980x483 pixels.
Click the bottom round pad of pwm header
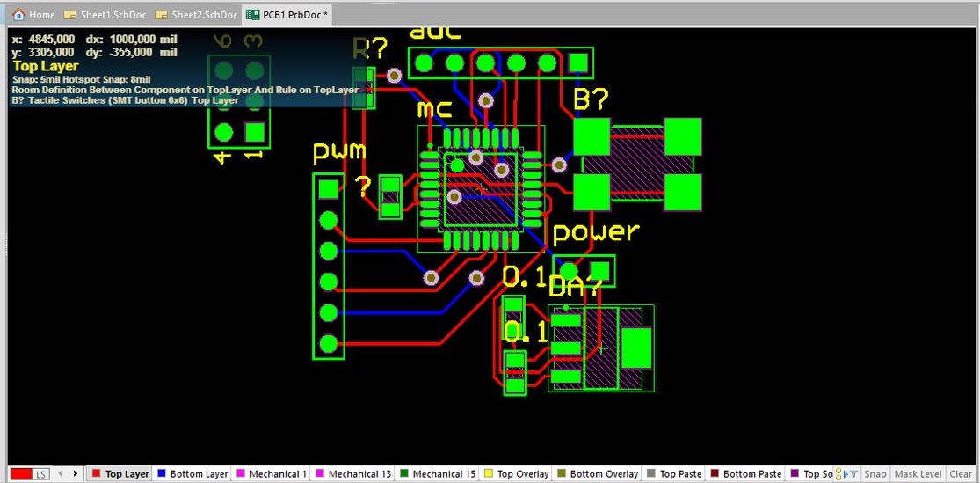pos(329,343)
